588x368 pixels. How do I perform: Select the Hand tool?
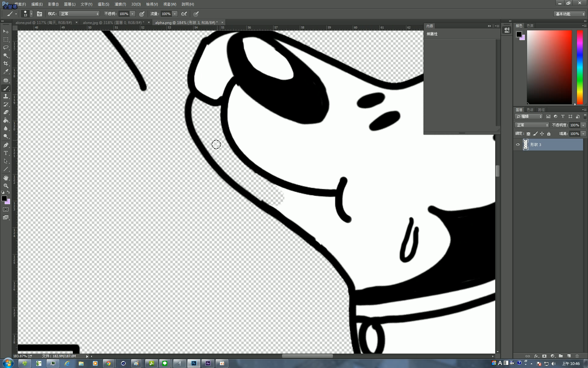6,178
